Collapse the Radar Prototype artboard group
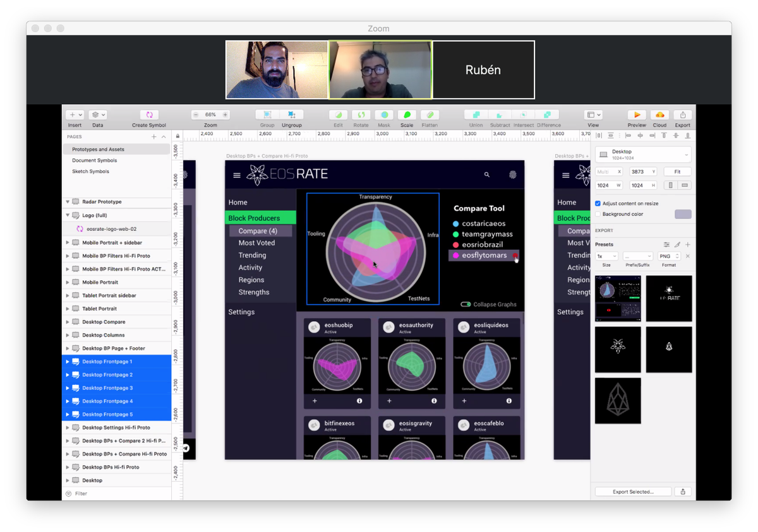The image size is (758, 532). point(68,202)
